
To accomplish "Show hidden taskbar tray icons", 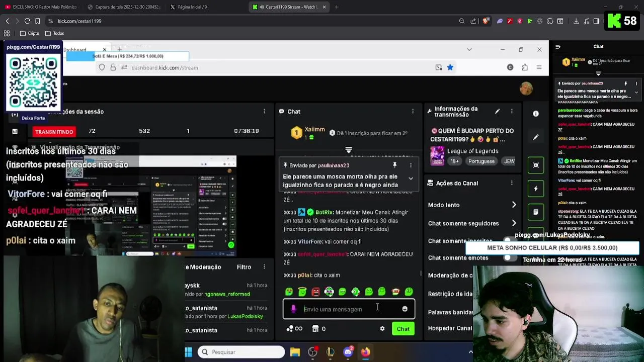I will click(x=470, y=352).
